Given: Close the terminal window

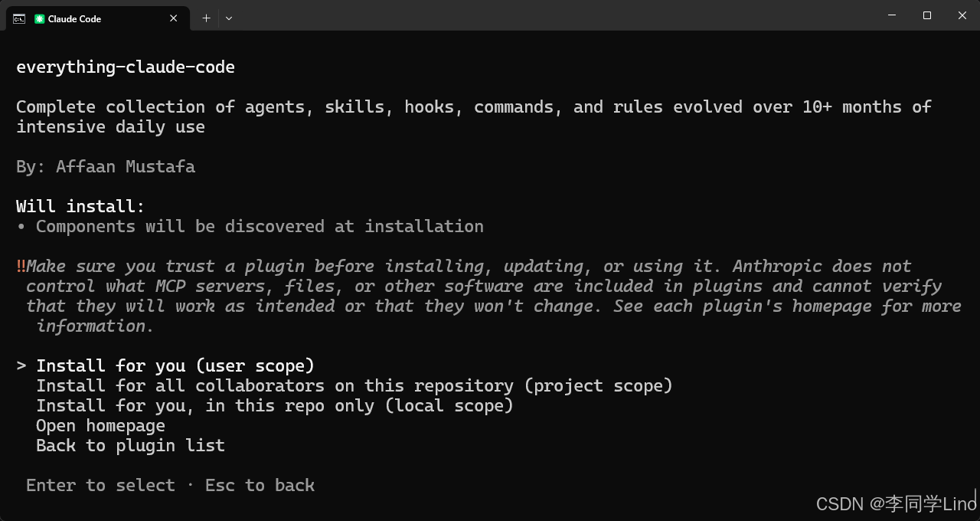Looking at the screenshot, I should [962, 15].
